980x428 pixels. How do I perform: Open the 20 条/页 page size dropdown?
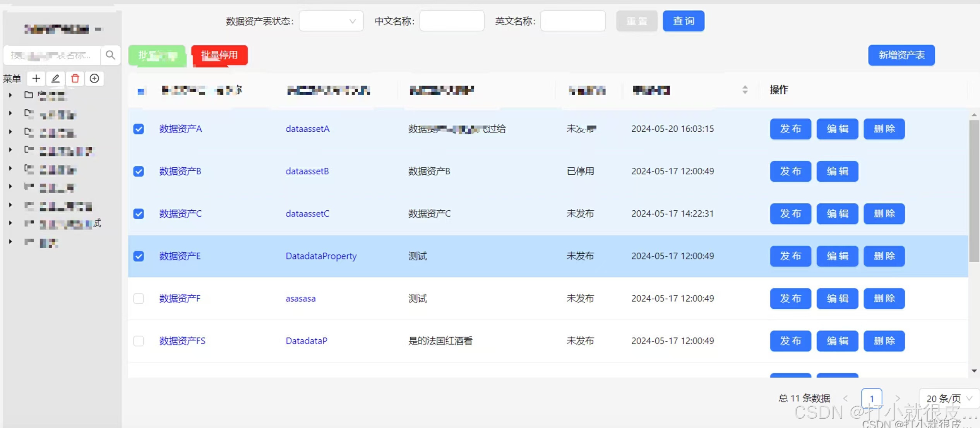point(948,398)
